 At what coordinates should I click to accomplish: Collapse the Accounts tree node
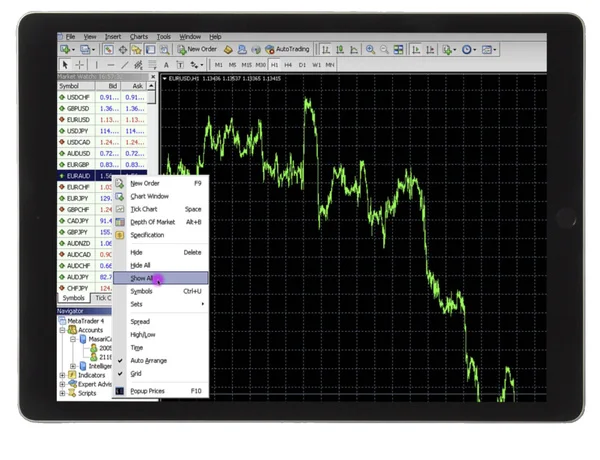pyautogui.click(x=62, y=330)
